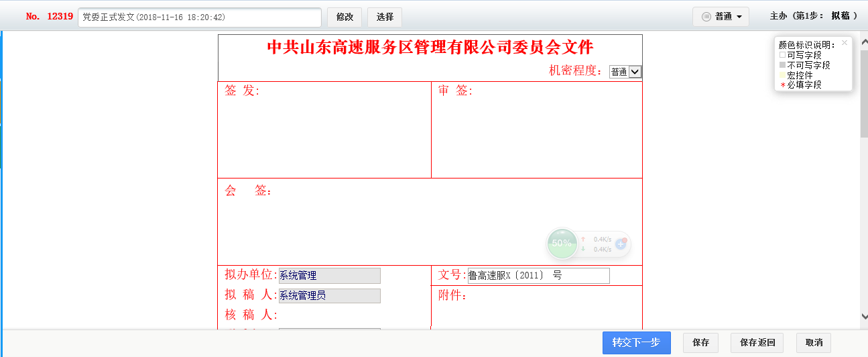
Task: Click the 修改 button
Action: tap(345, 17)
